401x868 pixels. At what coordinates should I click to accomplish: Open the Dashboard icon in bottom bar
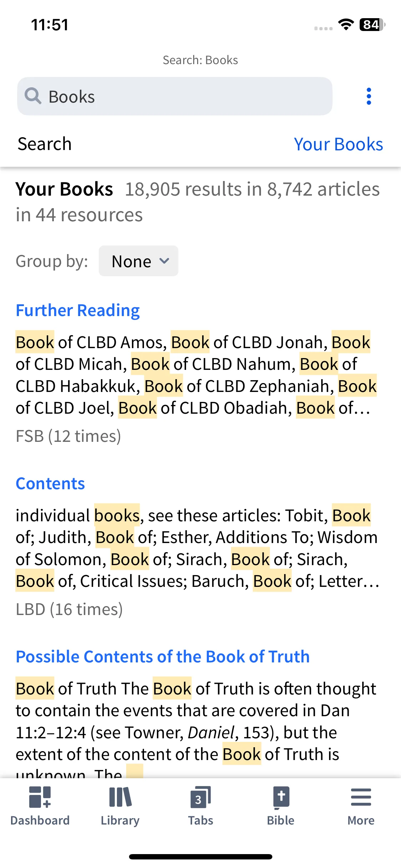tap(40, 797)
